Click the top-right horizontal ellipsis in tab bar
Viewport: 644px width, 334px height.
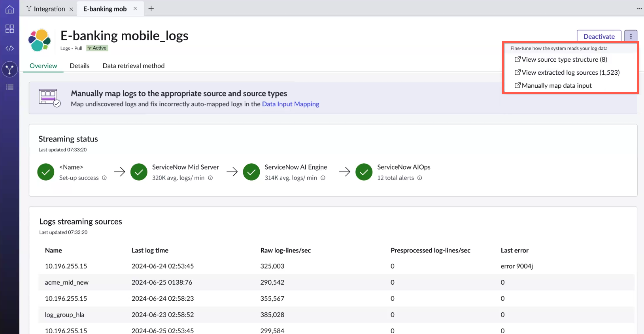(x=639, y=8)
